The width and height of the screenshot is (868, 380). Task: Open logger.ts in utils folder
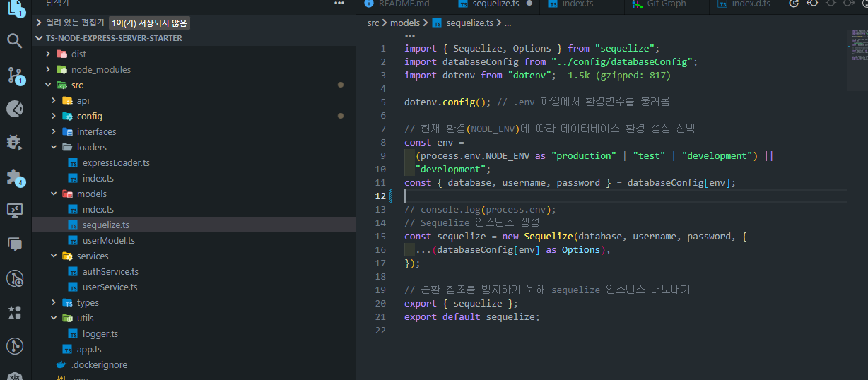[100, 333]
